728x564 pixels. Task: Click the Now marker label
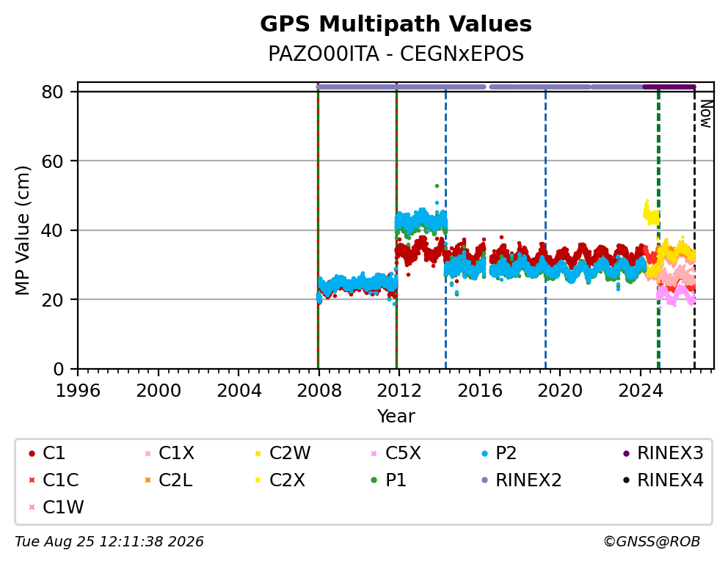coord(706,114)
